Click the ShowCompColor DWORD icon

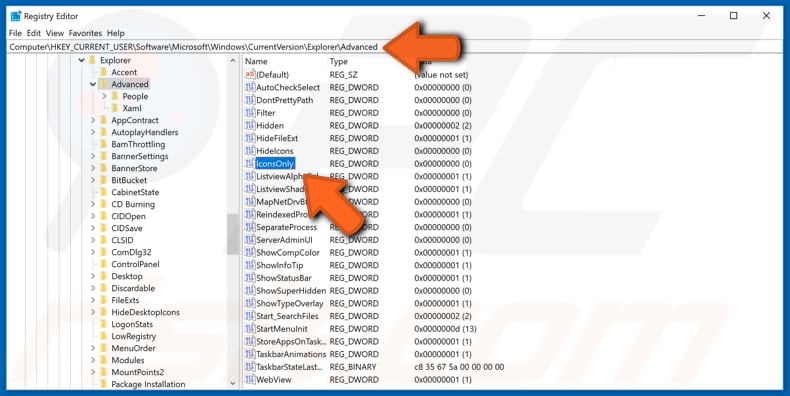(250, 252)
